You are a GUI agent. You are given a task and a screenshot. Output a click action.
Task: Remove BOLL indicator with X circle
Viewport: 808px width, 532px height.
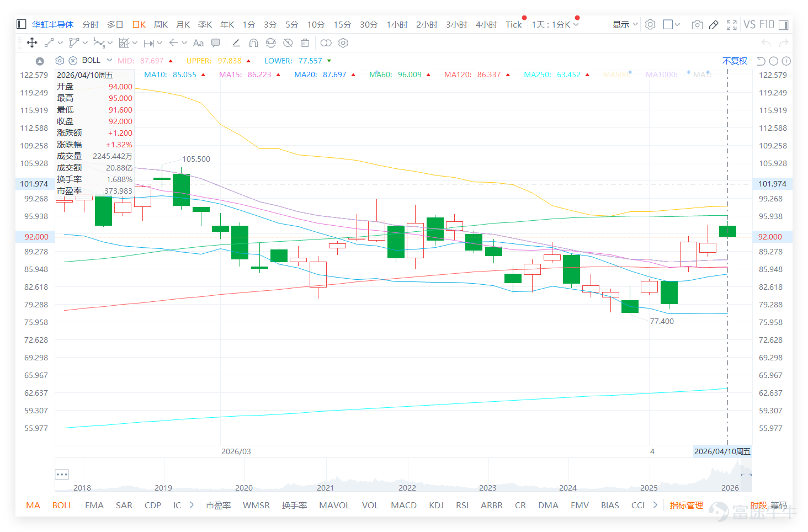(72, 61)
